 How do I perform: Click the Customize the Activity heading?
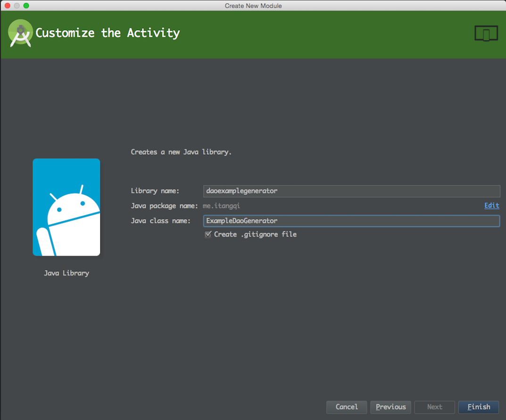click(x=108, y=33)
